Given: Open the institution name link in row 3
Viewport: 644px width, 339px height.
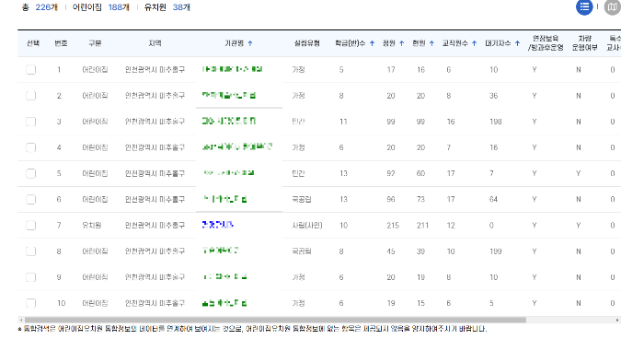Looking at the screenshot, I should tap(229, 121).
